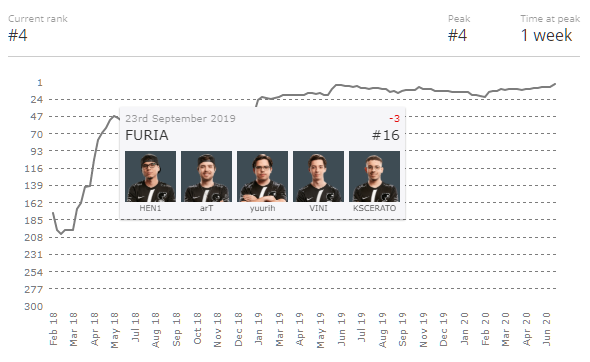The image size is (590, 362).
Task: Click the Jun 20 label on the x-axis
Action: (x=546, y=329)
